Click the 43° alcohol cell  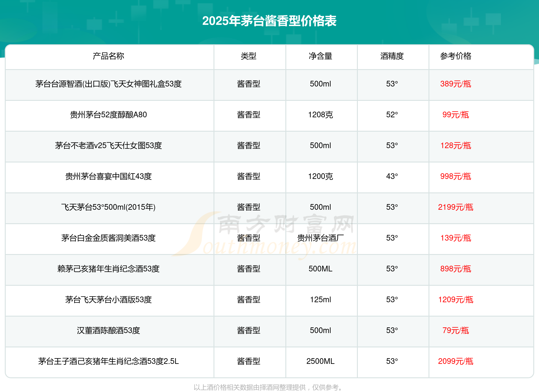pyautogui.click(x=392, y=176)
